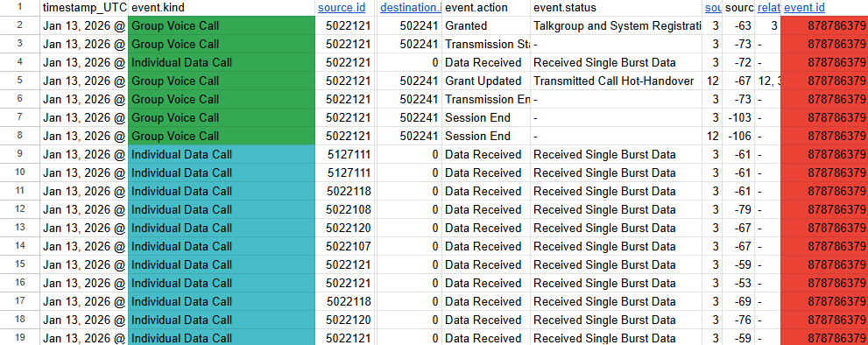Click the Granted cell
The height and width of the screenshot is (345, 868).
pos(486,26)
